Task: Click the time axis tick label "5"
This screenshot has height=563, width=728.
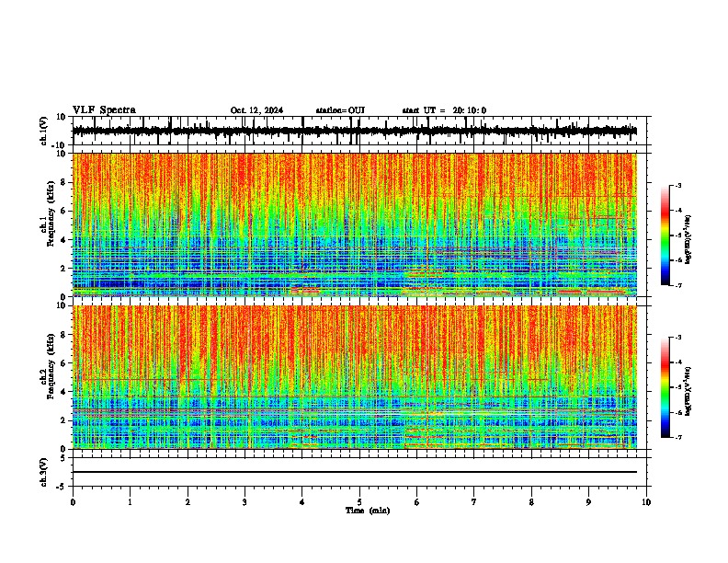Action: [x=359, y=502]
